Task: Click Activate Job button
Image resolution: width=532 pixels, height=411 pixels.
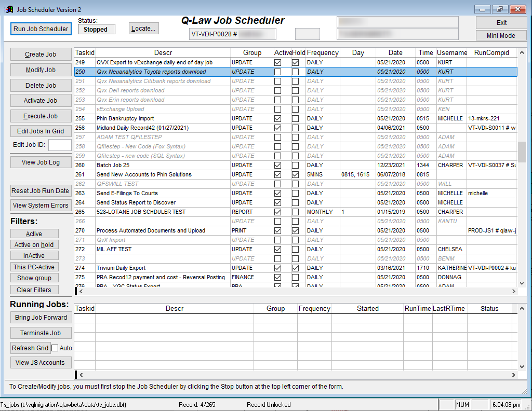Action: 41,100
